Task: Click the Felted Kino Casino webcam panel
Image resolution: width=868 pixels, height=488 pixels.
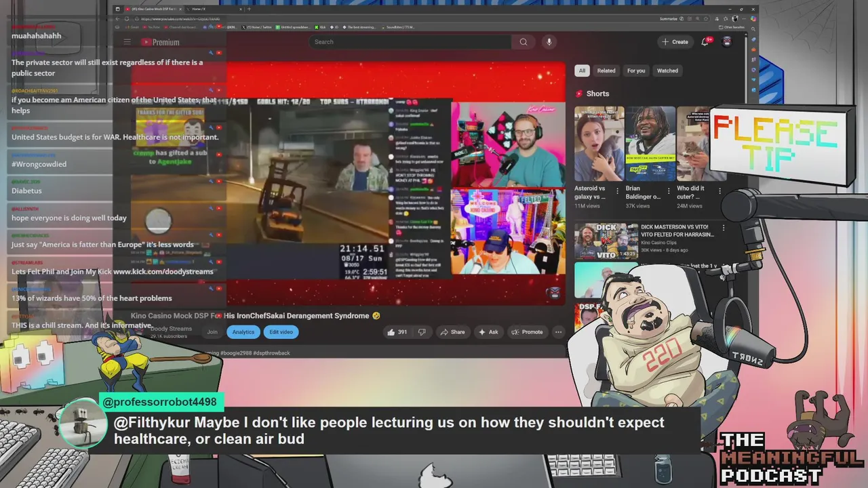Action: [508, 231]
